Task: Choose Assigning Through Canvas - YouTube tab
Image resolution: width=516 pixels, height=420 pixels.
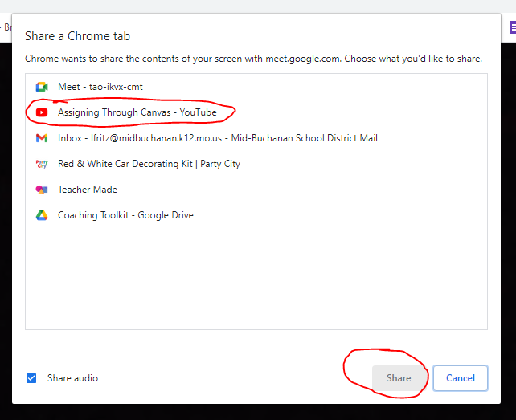Action: [137, 112]
